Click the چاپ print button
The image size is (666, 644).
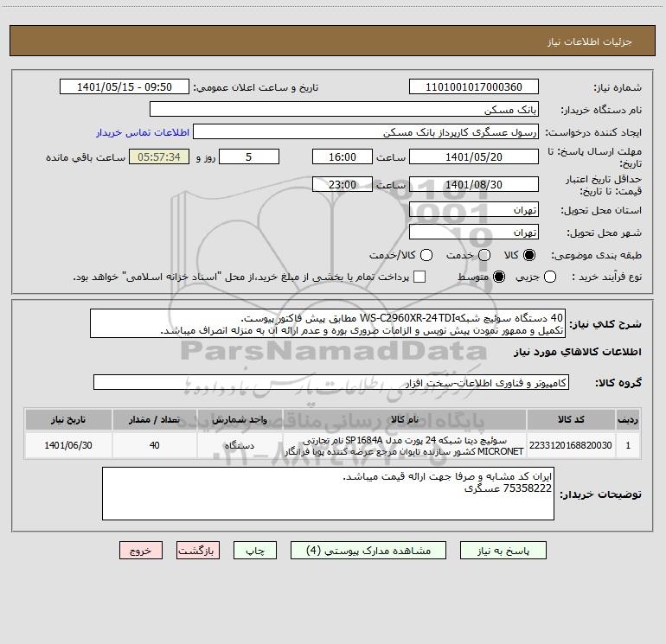click(255, 551)
